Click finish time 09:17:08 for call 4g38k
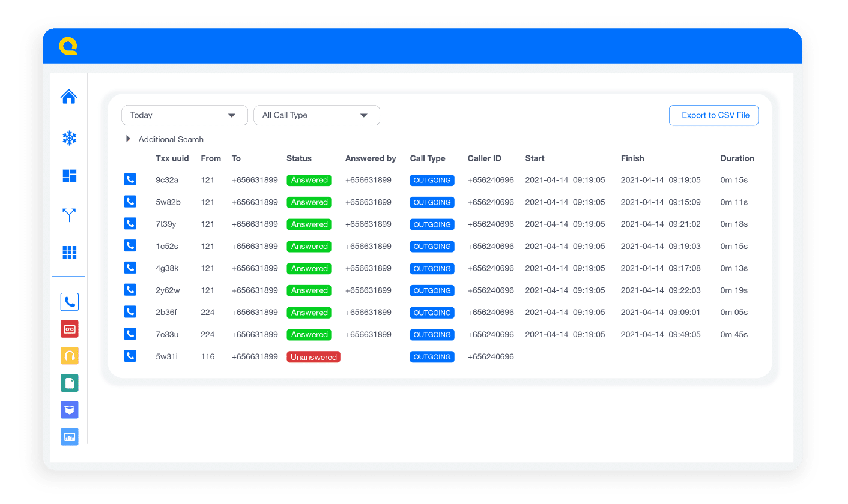The height and width of the screenshot is (504, 848). [685, 268]
